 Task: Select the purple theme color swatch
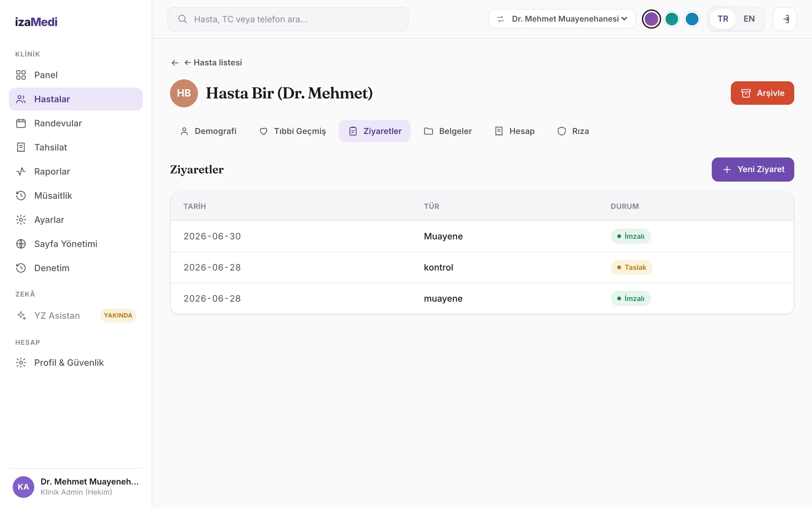point(651,19)
